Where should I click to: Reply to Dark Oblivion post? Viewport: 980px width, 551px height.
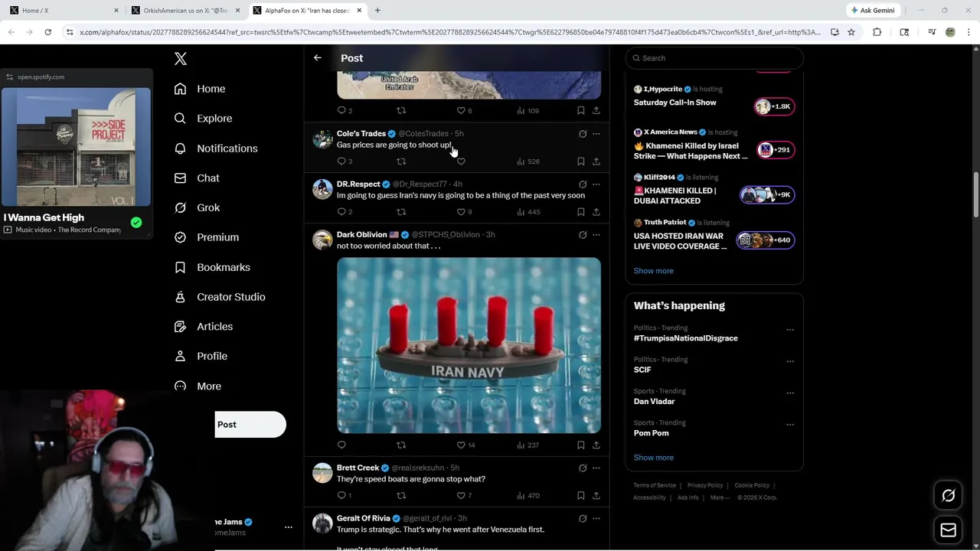(x=341, y=445)
